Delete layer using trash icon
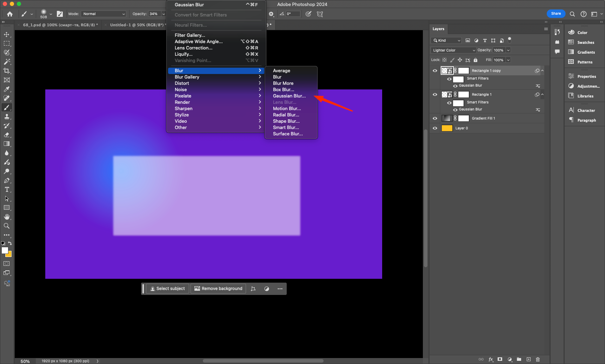The height and width of the screenshot is (364, 605). pyautogui.click(x=538, y=359)
